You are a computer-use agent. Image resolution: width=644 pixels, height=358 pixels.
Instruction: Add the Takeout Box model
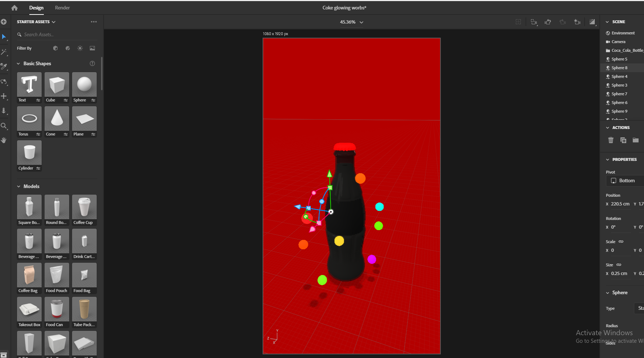[29, 312]
